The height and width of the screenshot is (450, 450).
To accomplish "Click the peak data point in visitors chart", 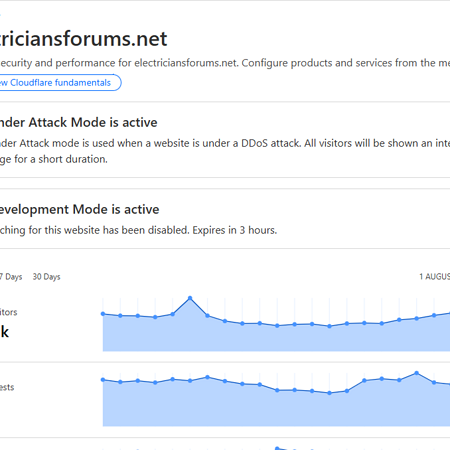I will pyautogui.click(x=190, y=298).
